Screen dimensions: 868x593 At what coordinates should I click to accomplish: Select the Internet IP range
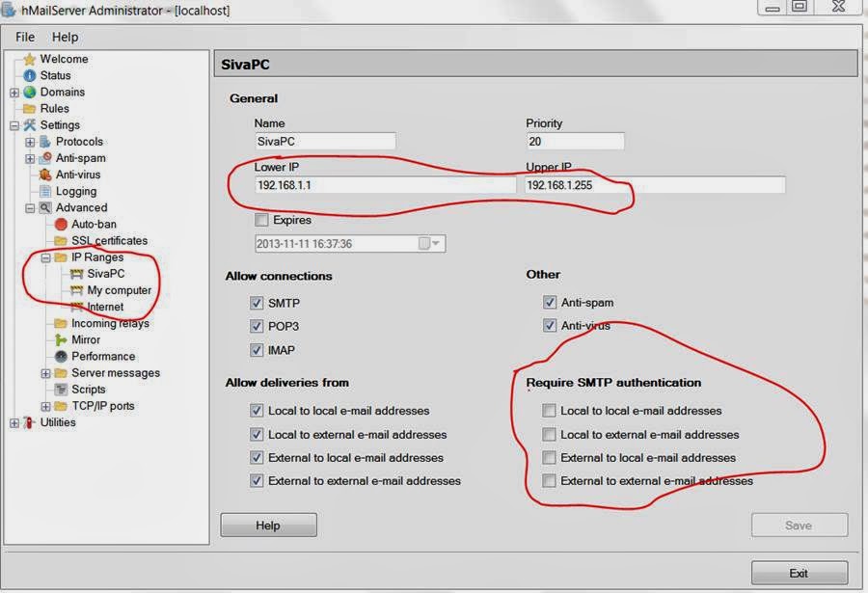click(x=105, y=307)
